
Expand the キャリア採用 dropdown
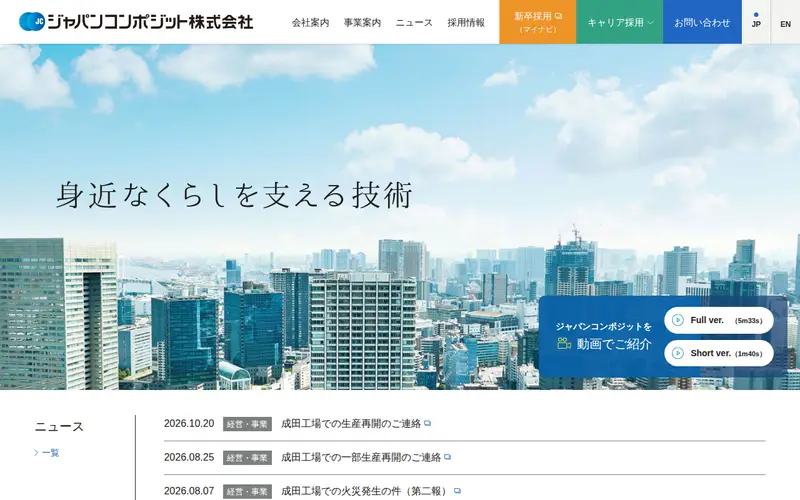point(619,22)
